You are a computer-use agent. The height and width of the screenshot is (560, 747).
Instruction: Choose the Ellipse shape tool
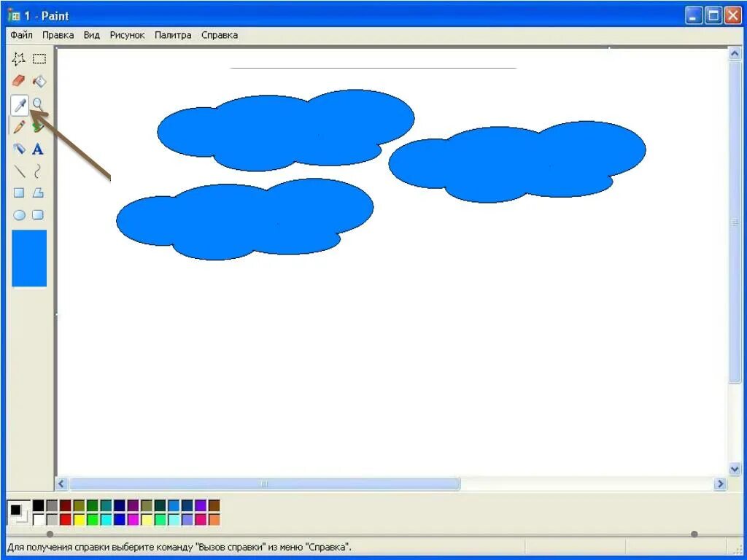19,215
